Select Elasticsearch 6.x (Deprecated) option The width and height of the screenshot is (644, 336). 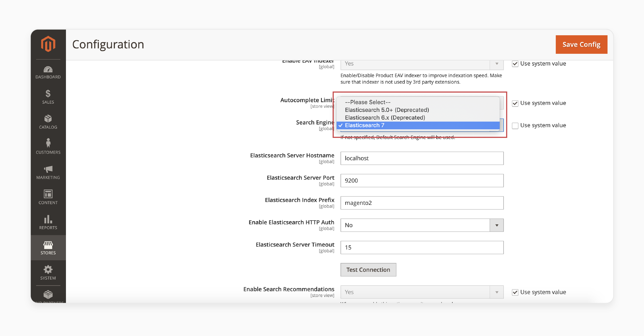coord(418,118)
